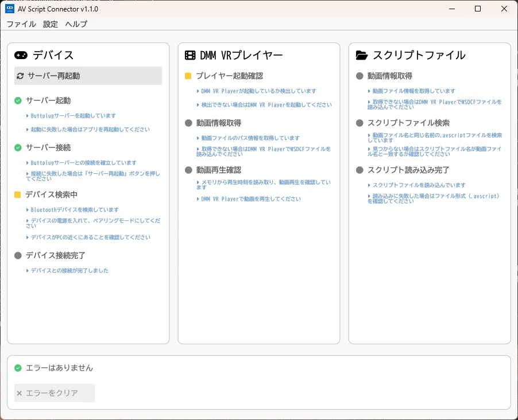Image resolution: width=518 pixels, height=420 pixels.
Task: Click the 動画再生確認 step heading
Action: point(219,170)
